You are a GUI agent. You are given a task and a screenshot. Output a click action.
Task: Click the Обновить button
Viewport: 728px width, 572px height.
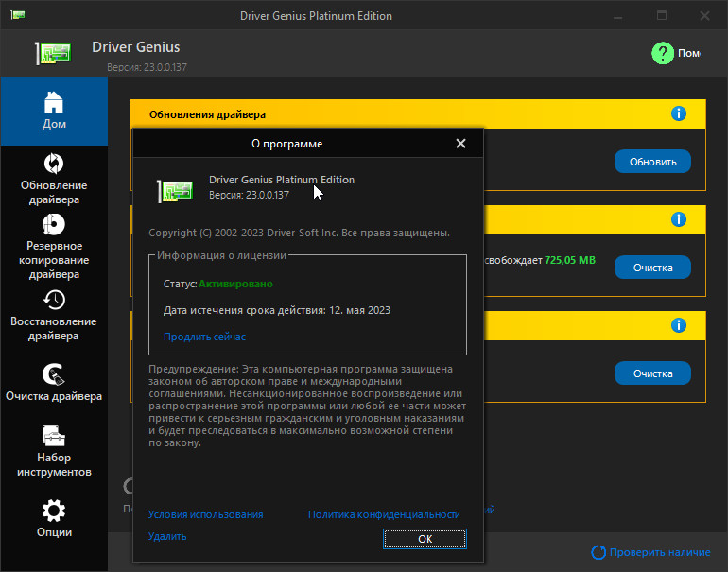(x=652, y=162)
